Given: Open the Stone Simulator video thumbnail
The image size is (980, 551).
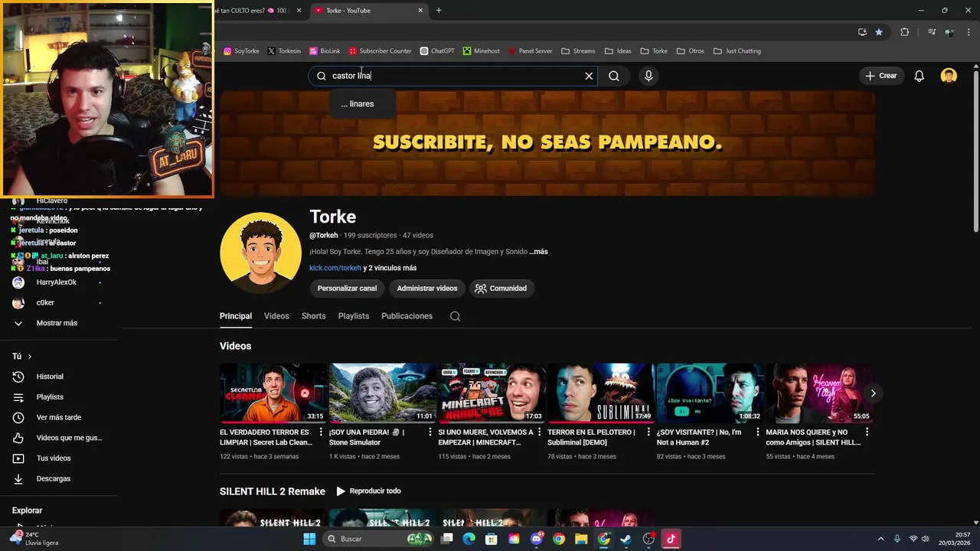Looking at the screenshot, I should (x=382, y=393).
